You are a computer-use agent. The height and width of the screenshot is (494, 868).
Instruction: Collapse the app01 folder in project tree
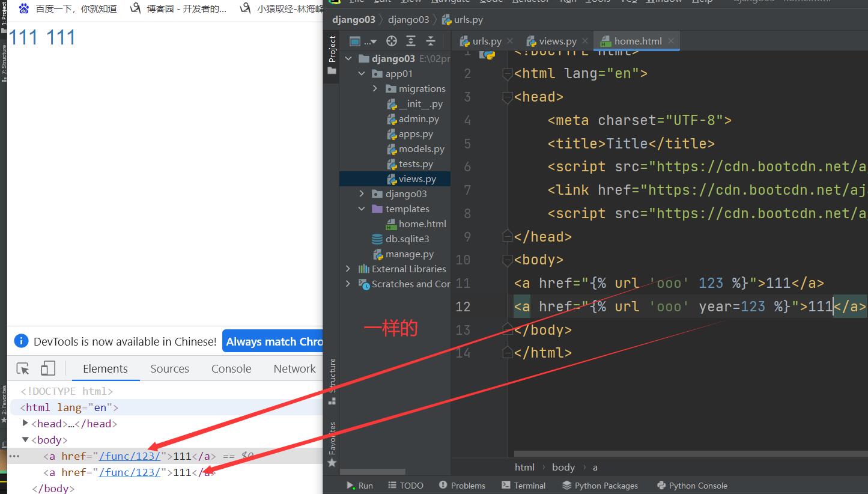coord(362,74)
